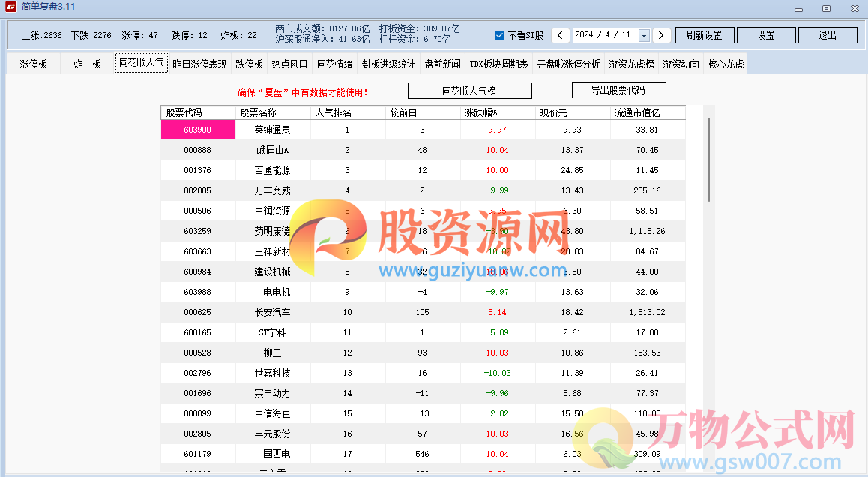Open the 热点风口 tab
The image size is (868, 477).
(289, 64)
